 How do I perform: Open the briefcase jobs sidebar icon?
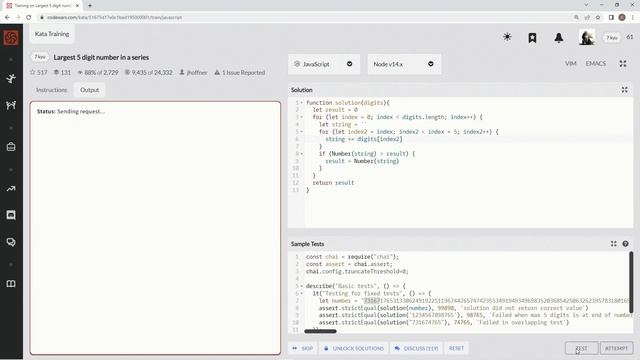tap(11, 147)
